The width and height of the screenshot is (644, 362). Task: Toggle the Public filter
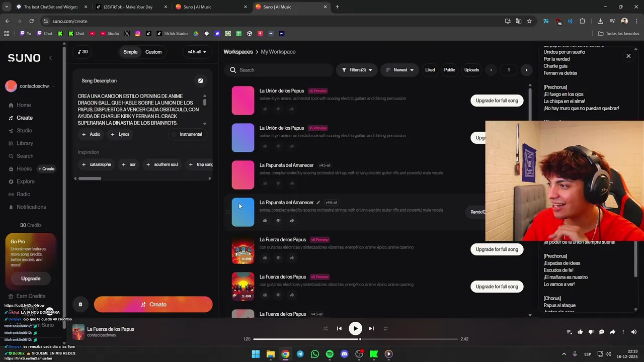tap(449, 70)
